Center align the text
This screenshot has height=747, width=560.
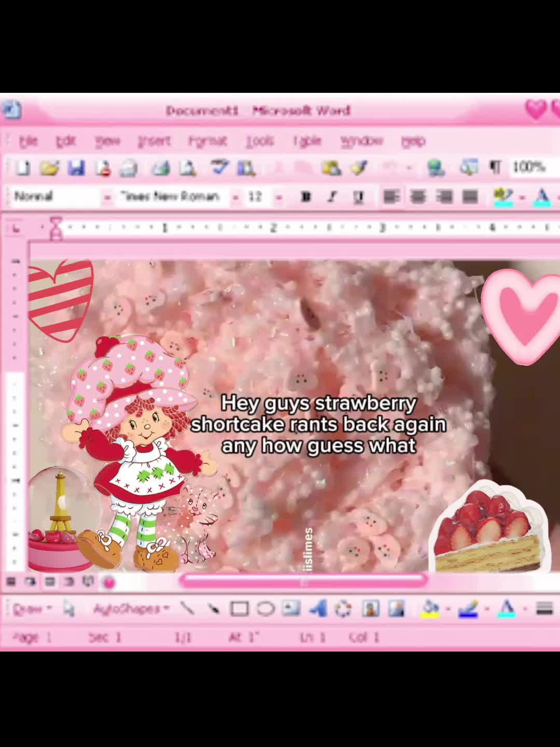coord(417,197)
